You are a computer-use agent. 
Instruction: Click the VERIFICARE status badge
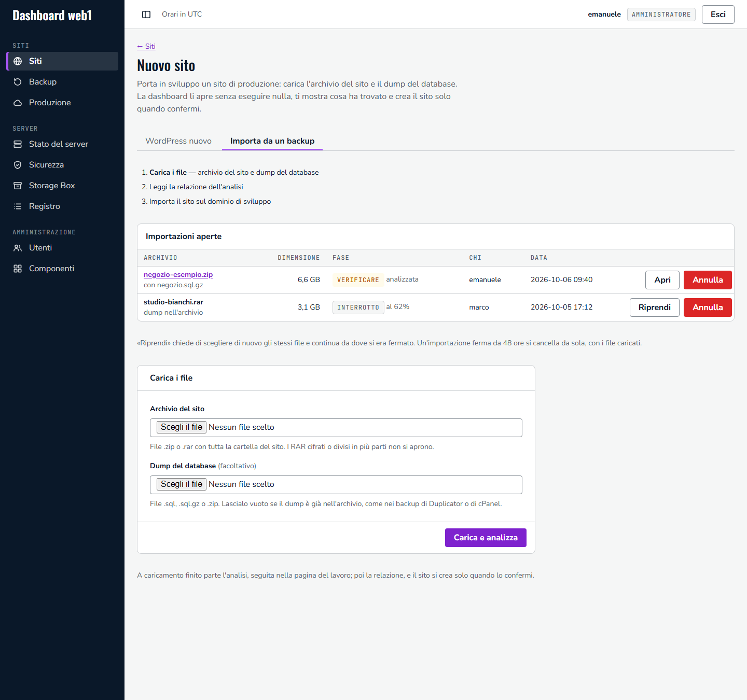358,280
